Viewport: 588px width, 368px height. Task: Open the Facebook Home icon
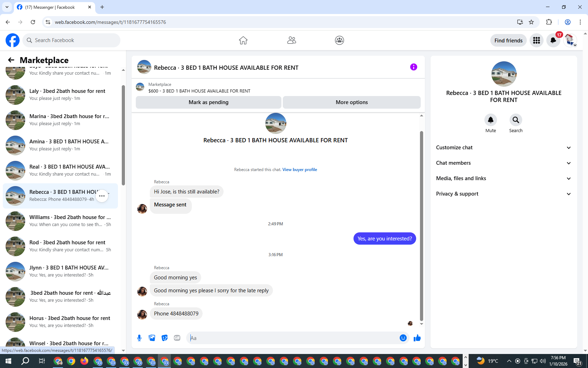click(x=243, y=40)
